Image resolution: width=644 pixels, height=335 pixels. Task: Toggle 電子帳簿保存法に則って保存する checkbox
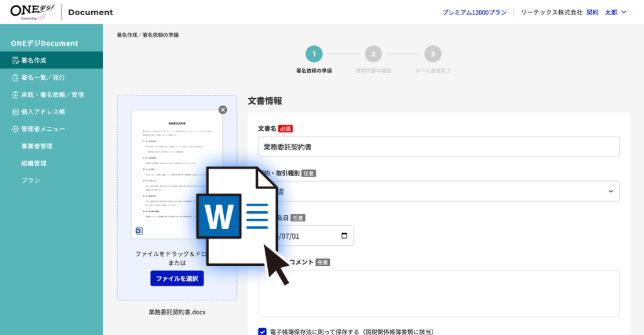262,332
